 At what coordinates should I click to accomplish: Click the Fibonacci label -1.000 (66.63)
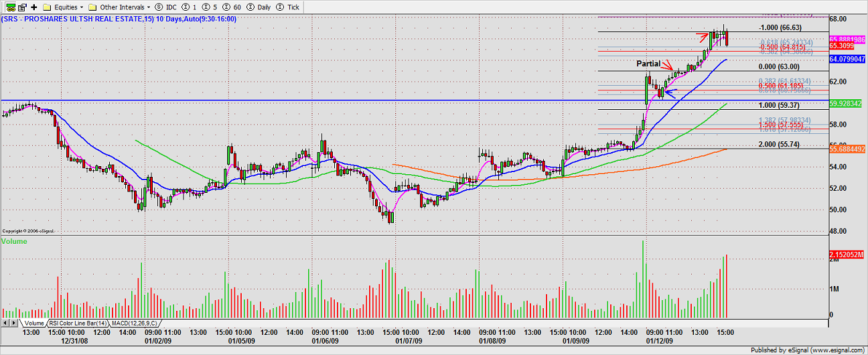(780, 27)
